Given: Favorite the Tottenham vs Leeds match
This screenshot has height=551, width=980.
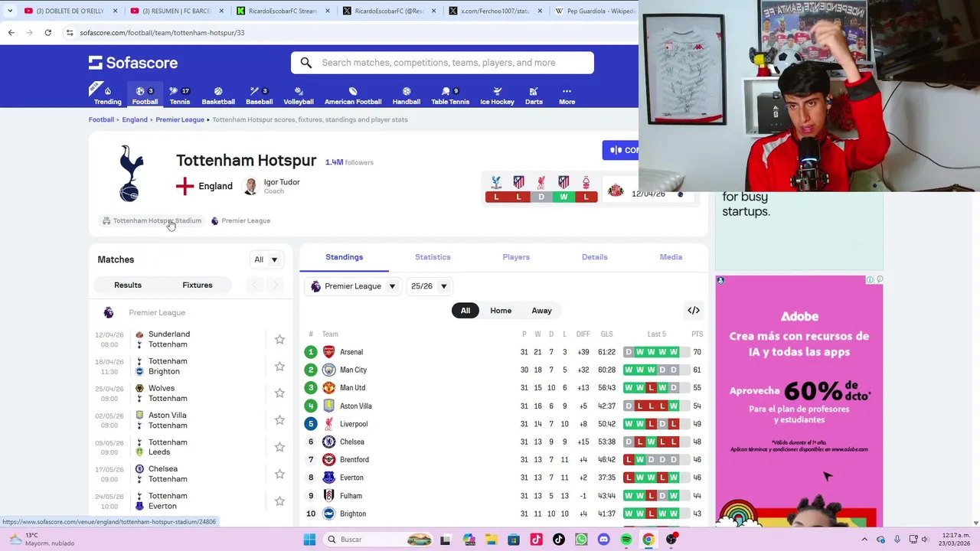Looking at the screenshot, I should coord(279,447).
